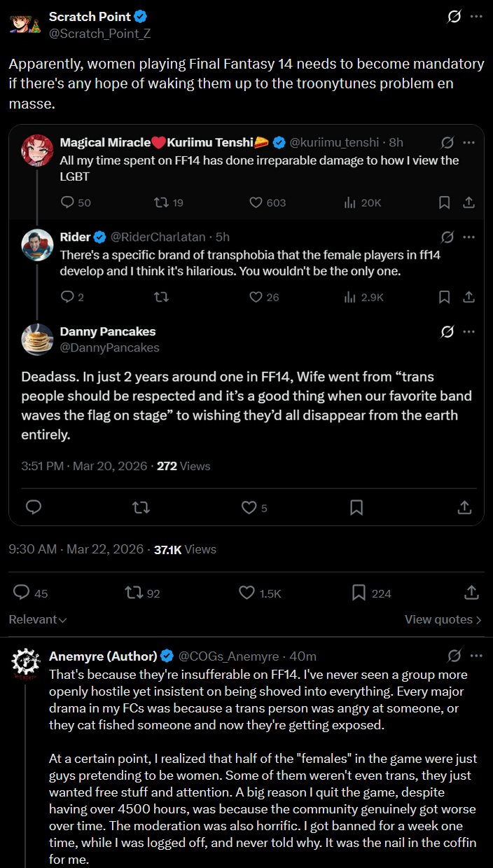Viewport: 493px width, 868px height.
Task: Reply to Rider's tweet
Action: click(68, 297)
